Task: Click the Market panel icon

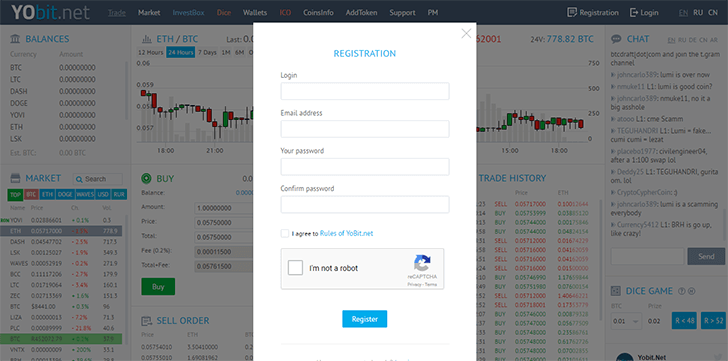Action: pyautogui.click(x=15, y=178)
